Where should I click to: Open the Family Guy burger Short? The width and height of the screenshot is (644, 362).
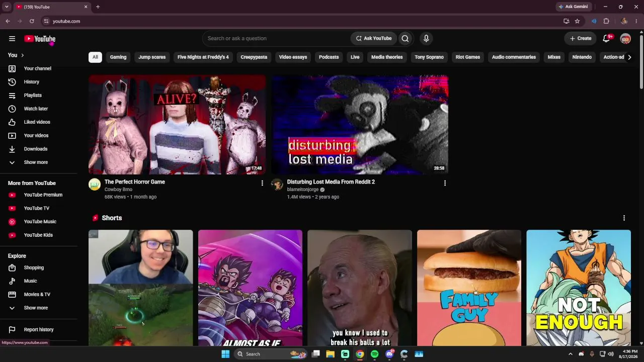(469, 288)
